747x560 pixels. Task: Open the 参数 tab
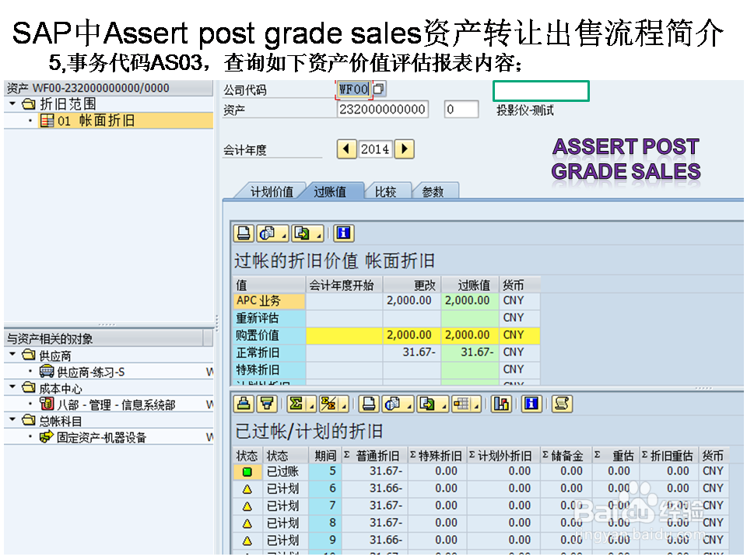pyautogui.click(x=433, y=191)
